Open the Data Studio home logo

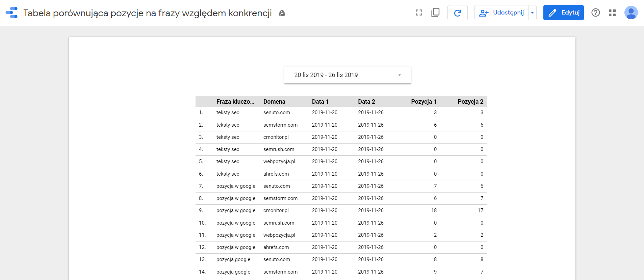pos(12,13)
